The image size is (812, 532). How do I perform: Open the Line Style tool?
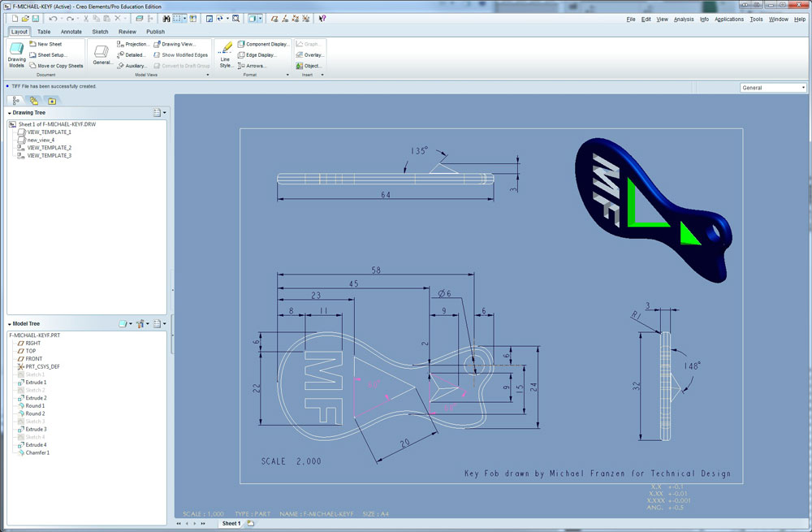pyautogui.click(x=225, y=55)
